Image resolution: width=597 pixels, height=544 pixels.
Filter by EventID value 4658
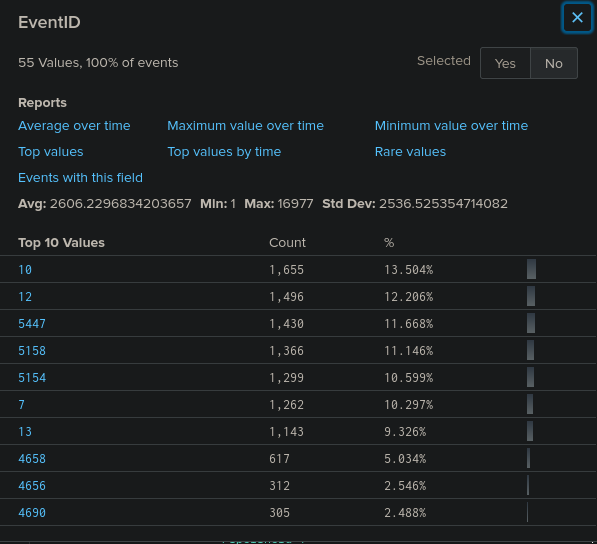click(x=32, y=459)
